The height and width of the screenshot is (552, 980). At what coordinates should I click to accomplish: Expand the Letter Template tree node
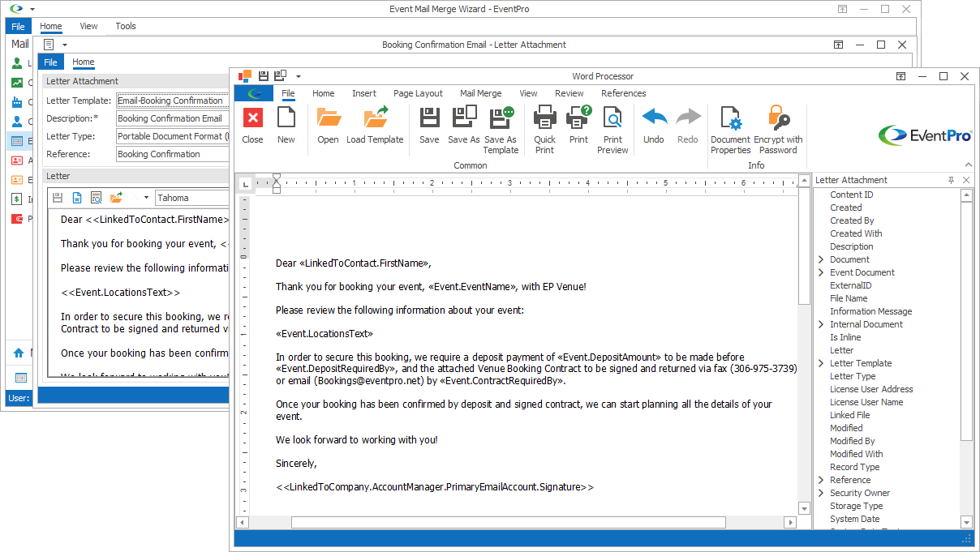pyautogui.click(x=821, y=363)
